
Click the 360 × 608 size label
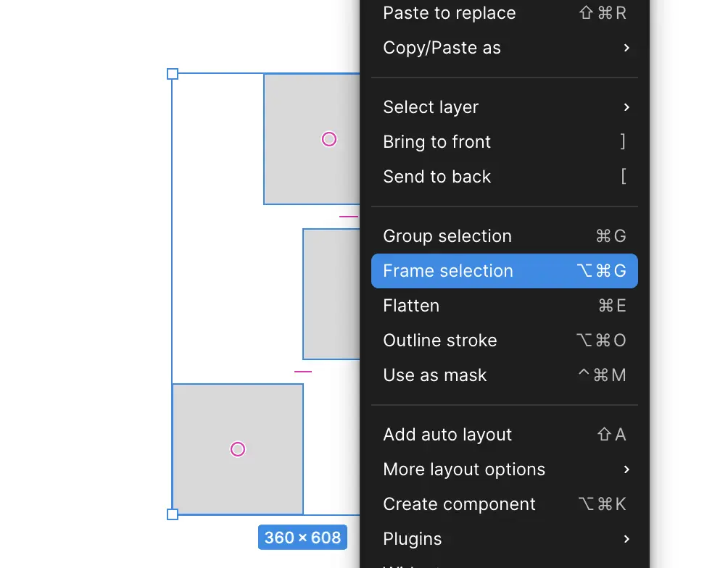coord(302,538)
